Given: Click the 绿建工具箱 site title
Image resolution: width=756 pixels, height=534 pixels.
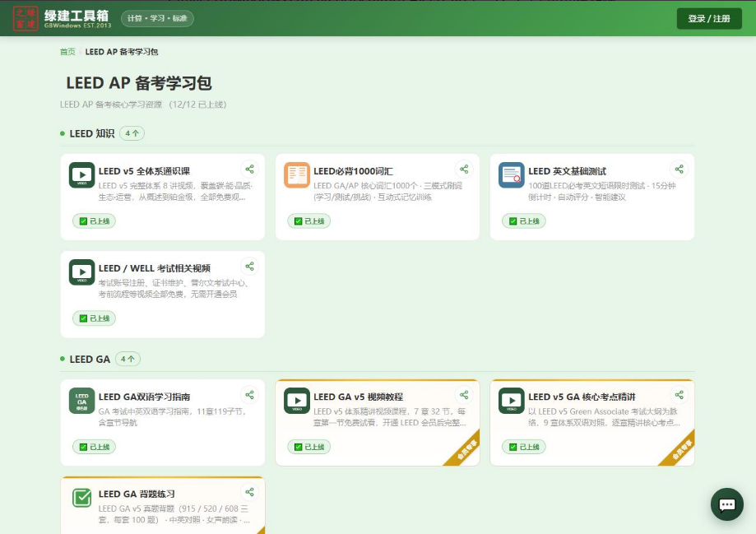Looking at the screenshot, I should [x=77, y=15].
